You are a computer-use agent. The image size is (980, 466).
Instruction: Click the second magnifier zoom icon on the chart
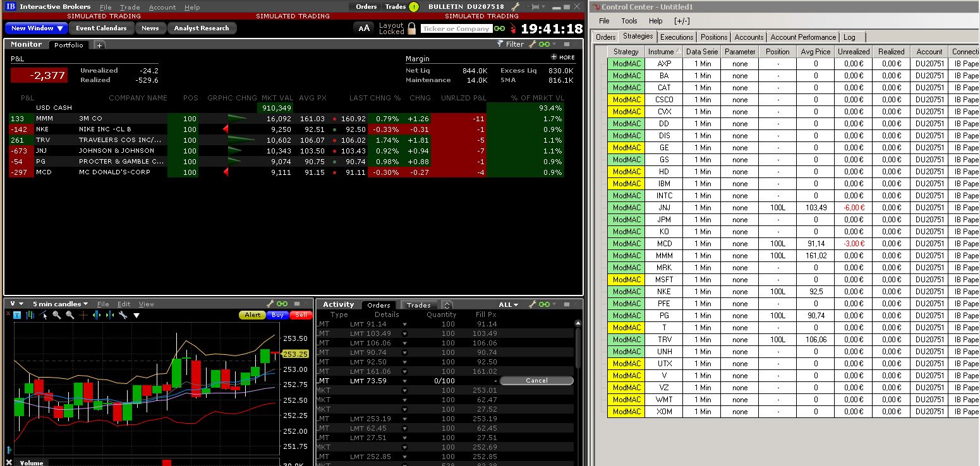click(x=70, y=315)
